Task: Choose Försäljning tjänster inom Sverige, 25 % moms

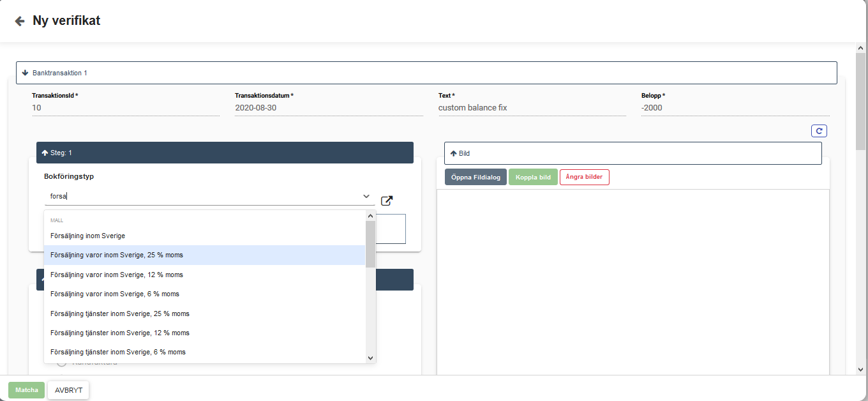Action: (x=120, y=314)
